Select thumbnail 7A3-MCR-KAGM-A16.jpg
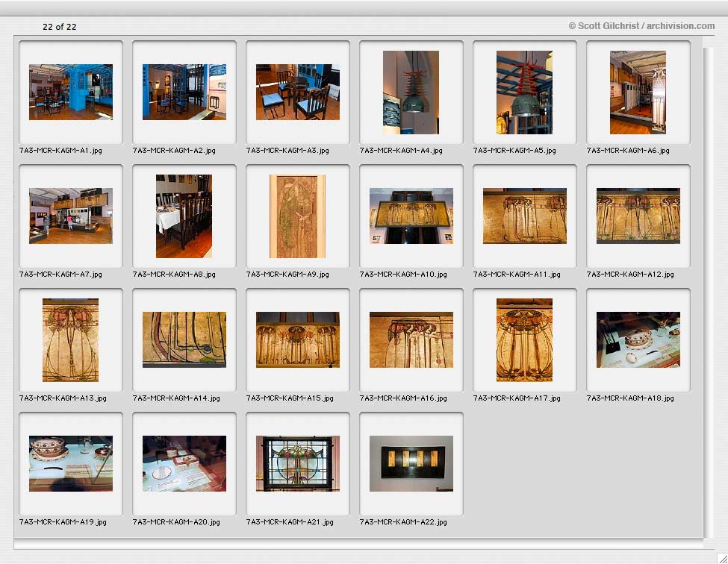Screen dimensions: 728x564 411,339
